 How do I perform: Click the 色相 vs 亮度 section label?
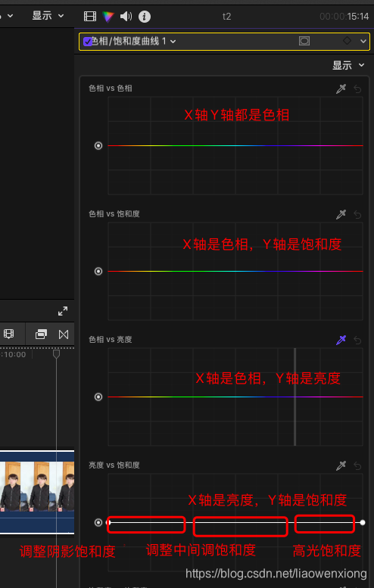pyautogui.click(x=111, y=339)
